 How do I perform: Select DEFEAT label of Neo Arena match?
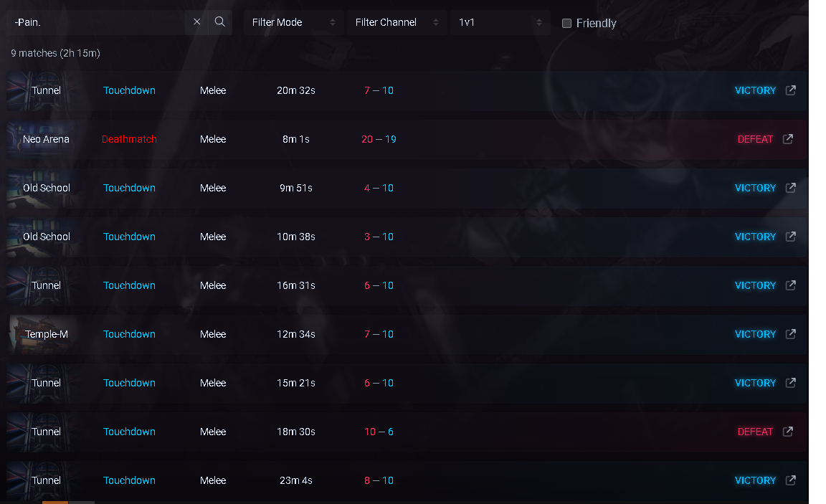pos(755,139)
